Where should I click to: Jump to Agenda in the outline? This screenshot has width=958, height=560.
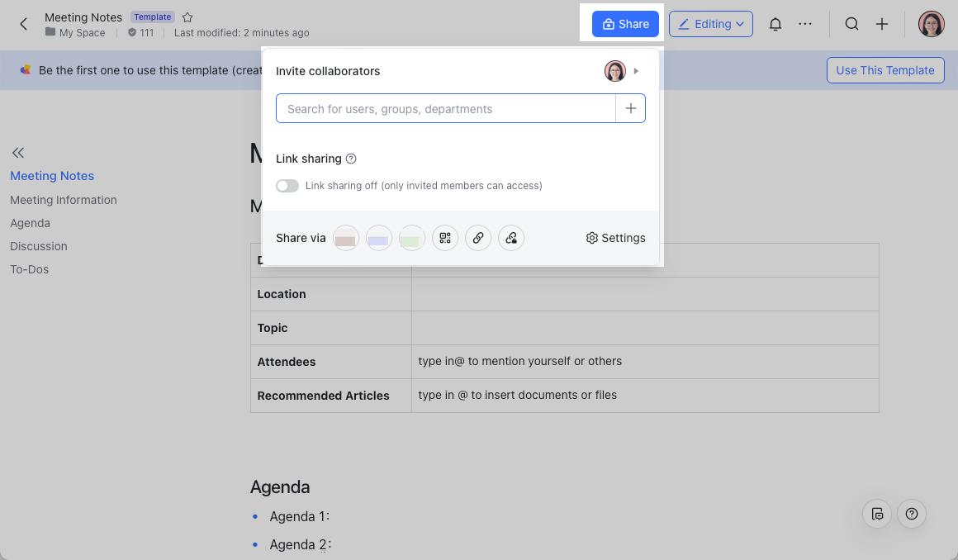30,223
